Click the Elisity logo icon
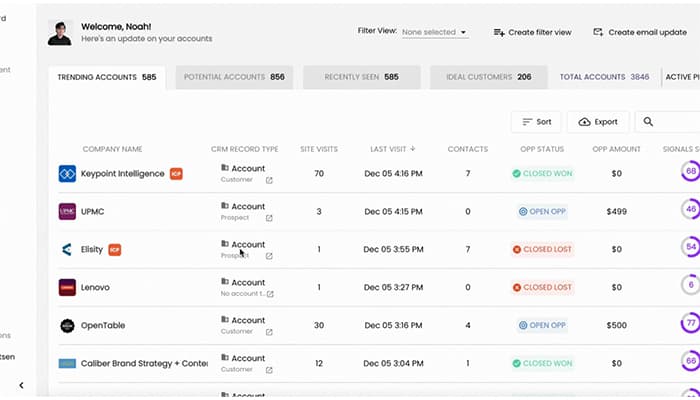The height and width of the screenshot is (400, 700). click(x=67, y=250)
